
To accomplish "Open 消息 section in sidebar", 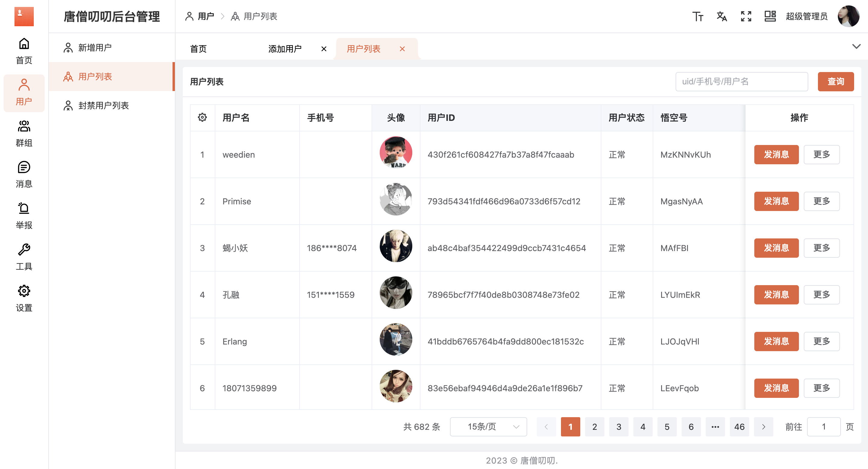I will 24,175.
